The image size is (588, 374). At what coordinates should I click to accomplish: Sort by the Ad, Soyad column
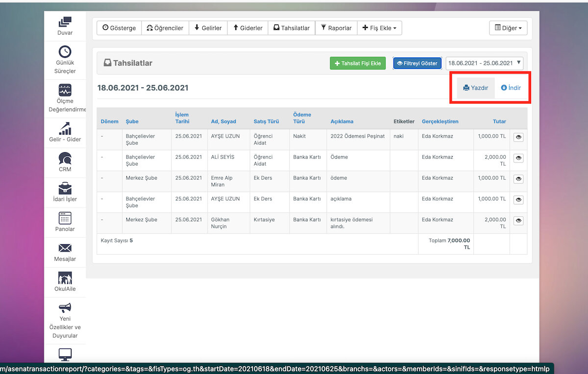point(223,121)
